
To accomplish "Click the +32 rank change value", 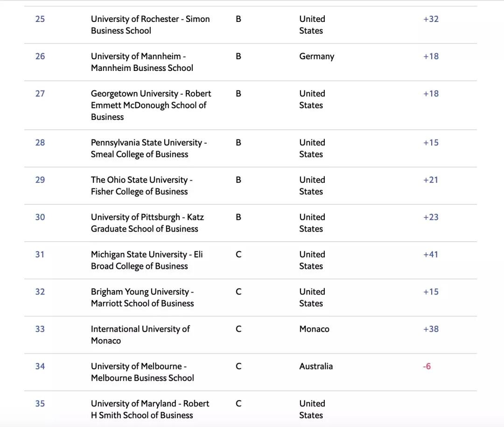I will [x=430, y=19].
